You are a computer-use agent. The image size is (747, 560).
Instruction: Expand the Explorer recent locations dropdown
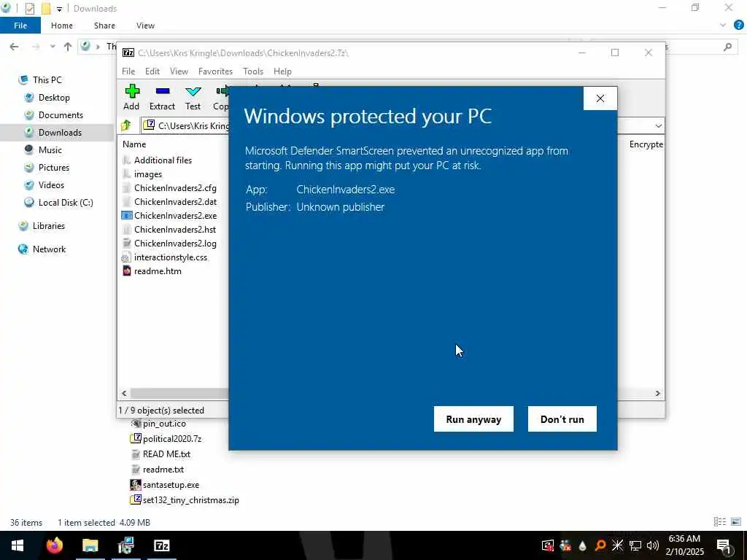pos(53,46)
